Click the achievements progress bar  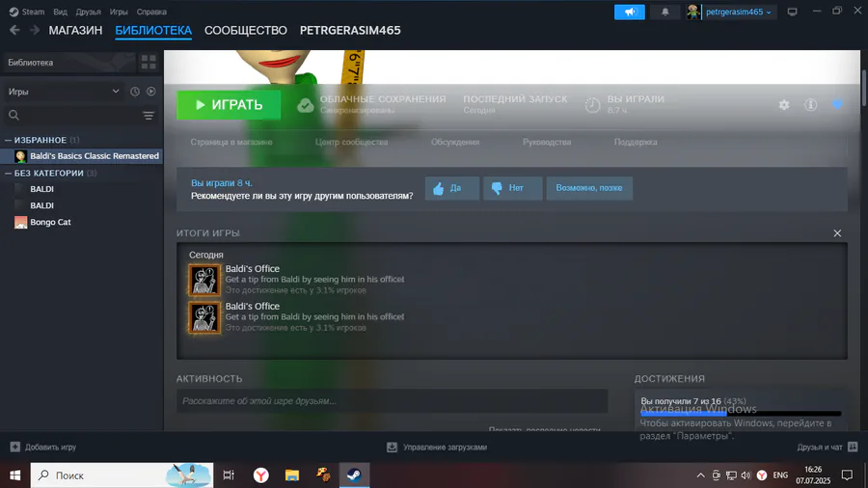point(741,414)
